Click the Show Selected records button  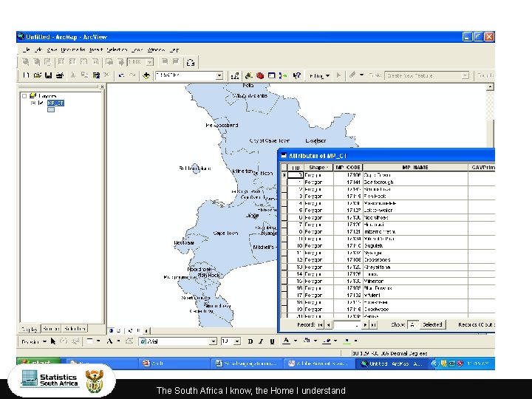tap(432, 324)
